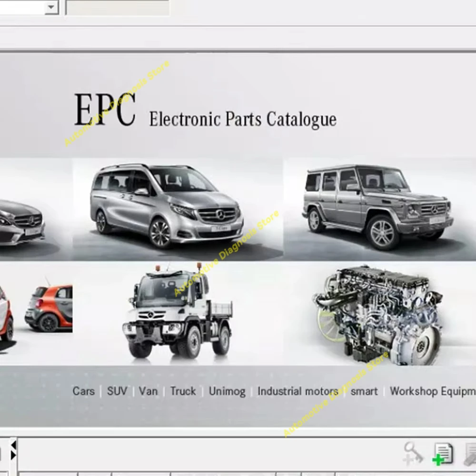Click the industrial engine image
The image size is (476, 476).
378,315
